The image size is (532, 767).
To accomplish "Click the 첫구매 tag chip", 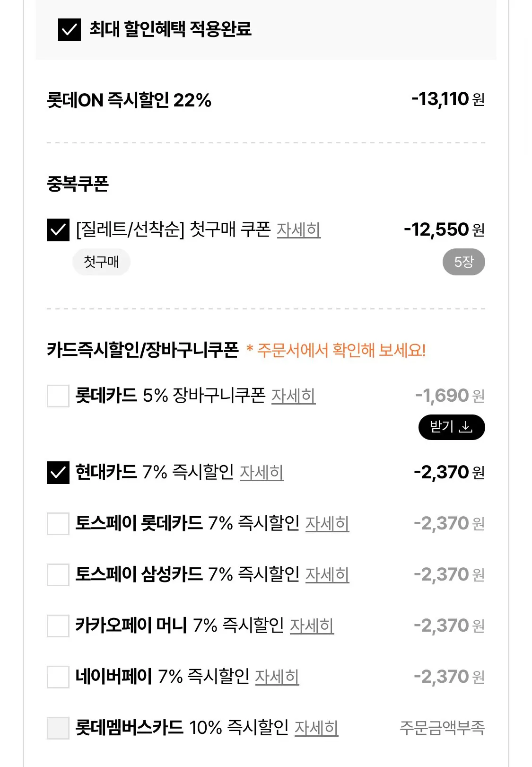I will tap(101, 262).
